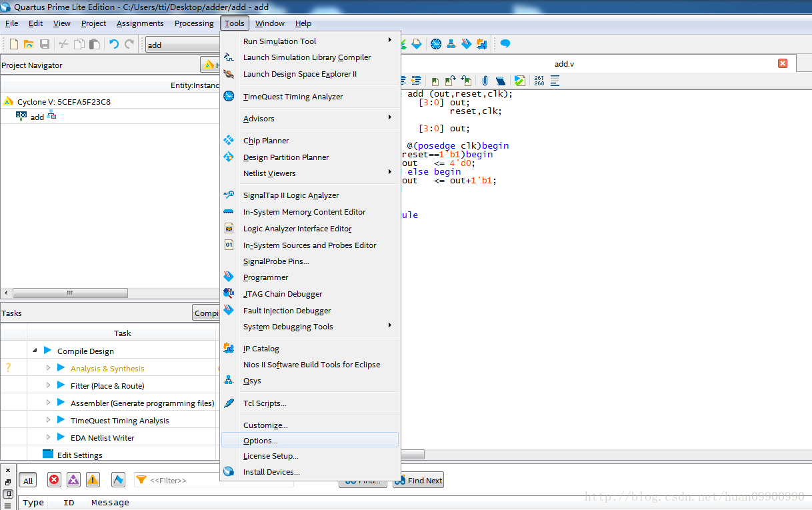Click the Cyclone V warning triangle icon
This screenshot has height=510, width=812.
coord(8,101)
